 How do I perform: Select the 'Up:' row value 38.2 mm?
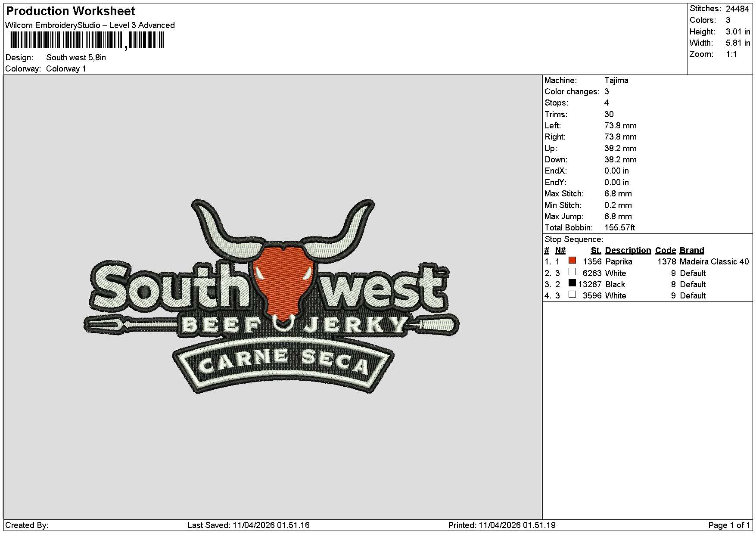(x=620, y=149)
